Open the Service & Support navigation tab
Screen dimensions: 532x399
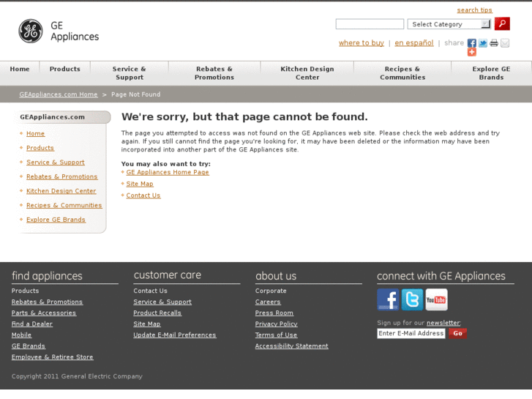(x=130, y=73)
